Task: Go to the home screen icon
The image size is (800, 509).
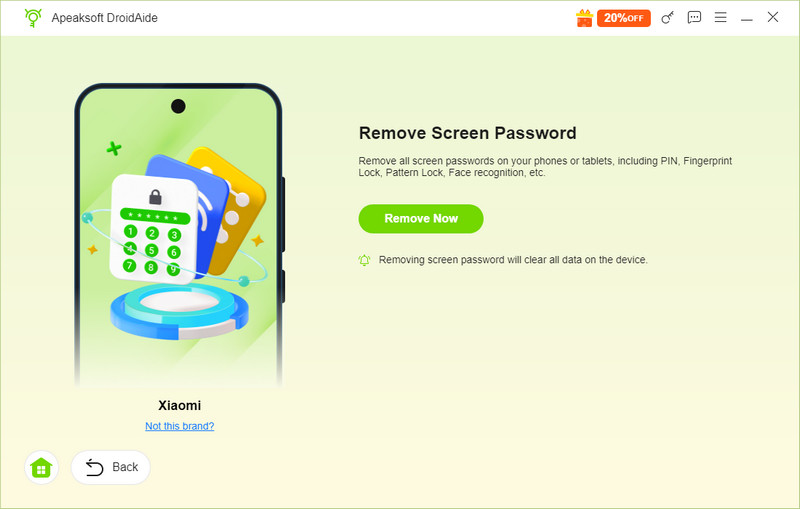Action: pos(41,467)
